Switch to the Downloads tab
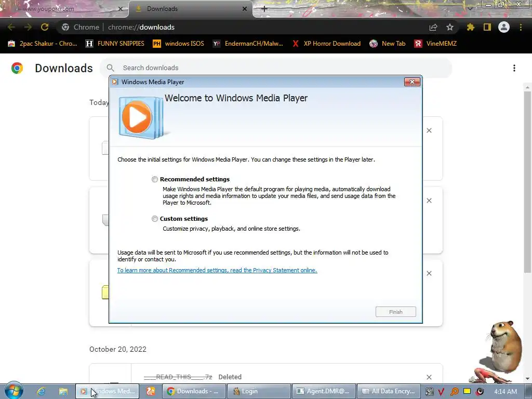 191,9
